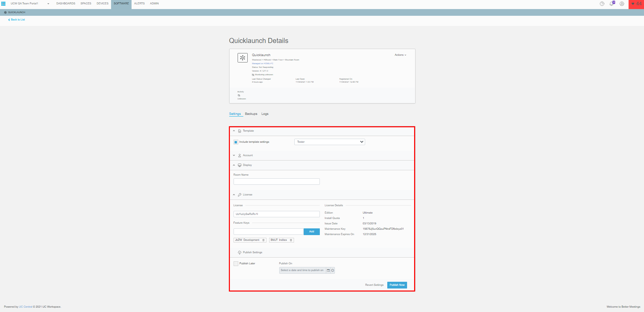Click the Registered On 11/04/2021 12:48 PM value

[x=349, y=82]
